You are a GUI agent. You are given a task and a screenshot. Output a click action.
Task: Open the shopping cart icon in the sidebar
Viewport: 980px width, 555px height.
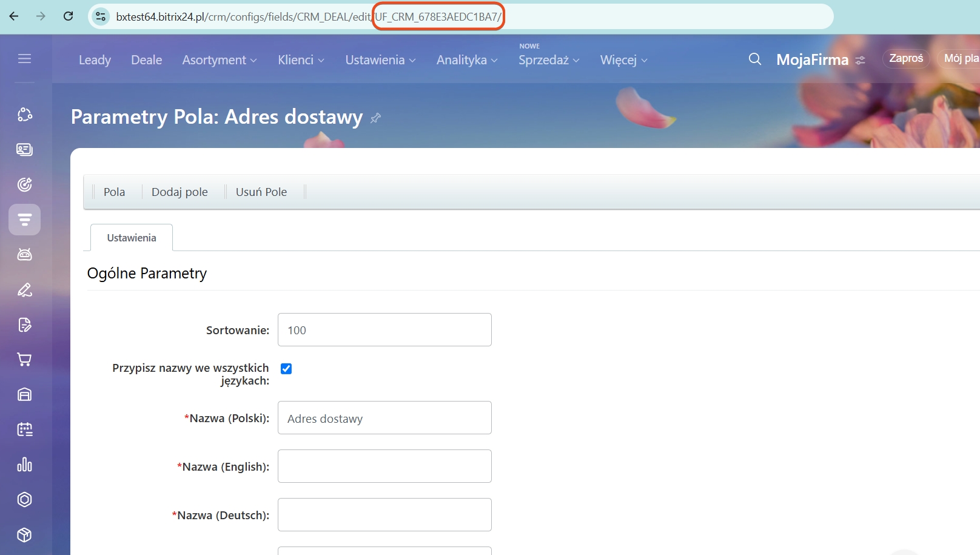(x=24, y=360)
